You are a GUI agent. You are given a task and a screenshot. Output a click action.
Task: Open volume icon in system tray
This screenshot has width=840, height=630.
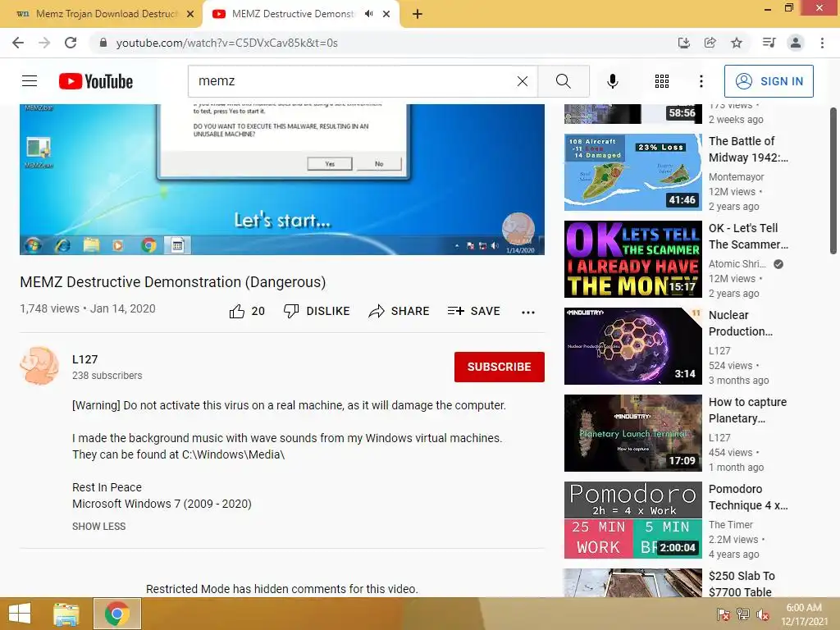[x=762, y=614]
